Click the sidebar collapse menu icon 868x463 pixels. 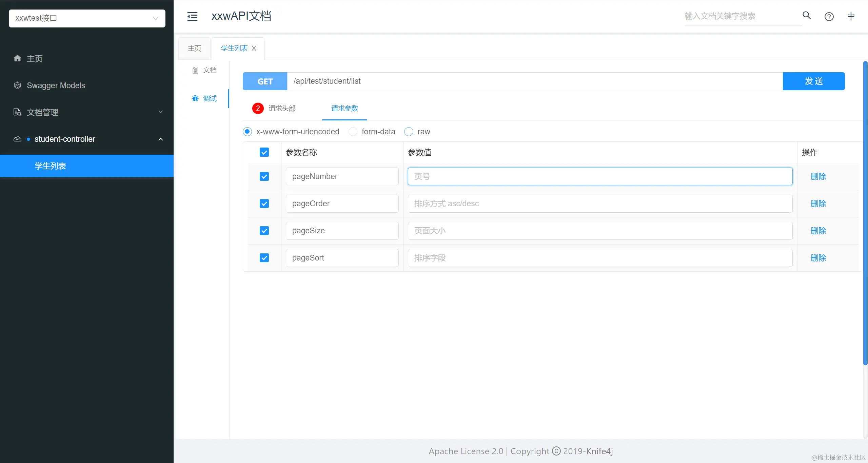(x=192, y=16)
